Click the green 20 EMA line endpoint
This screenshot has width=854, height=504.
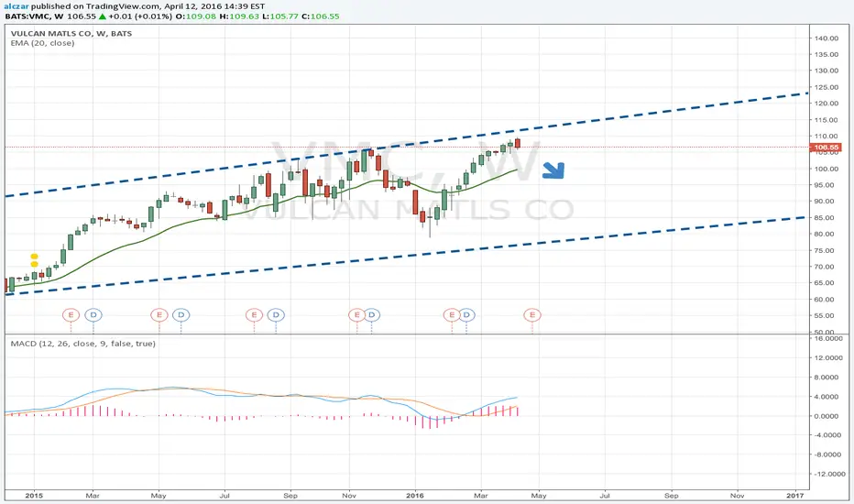coord(516,170)
